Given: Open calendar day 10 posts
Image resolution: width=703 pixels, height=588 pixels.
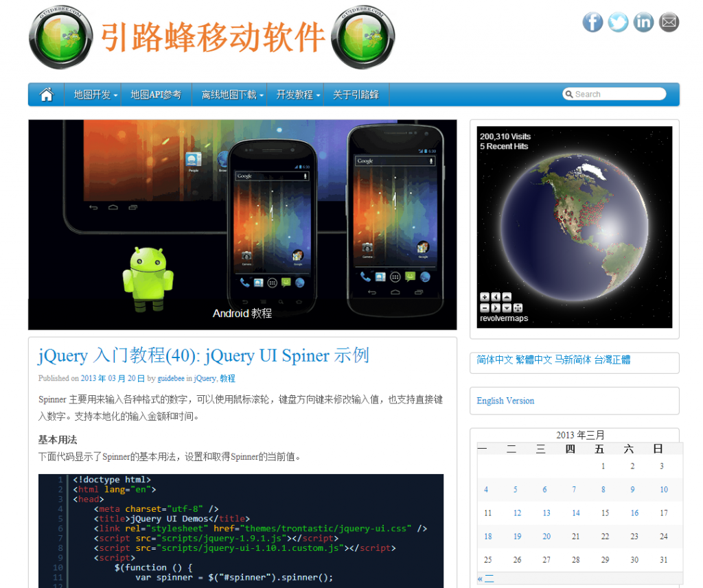Looking at the screenshot, I should 664,489.
